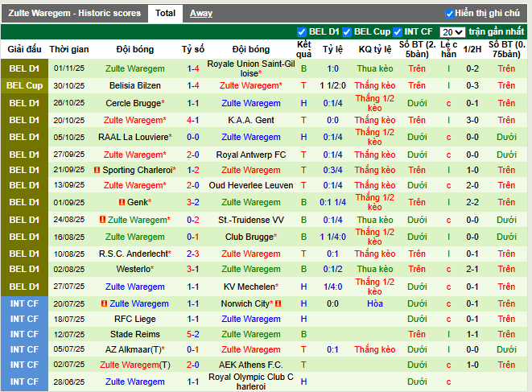
Task: Uncheck the BEL Cup filter checkbox
Action: [x=347, y=32]
